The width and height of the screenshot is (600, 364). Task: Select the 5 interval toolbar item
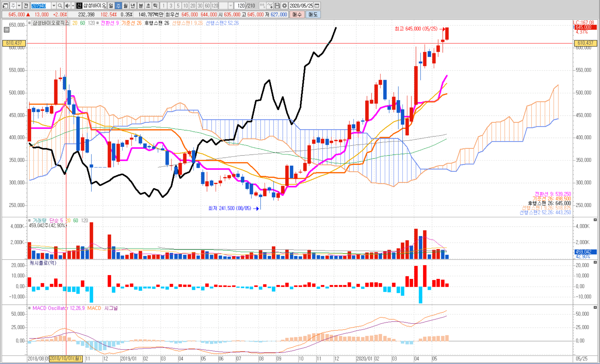178,6
